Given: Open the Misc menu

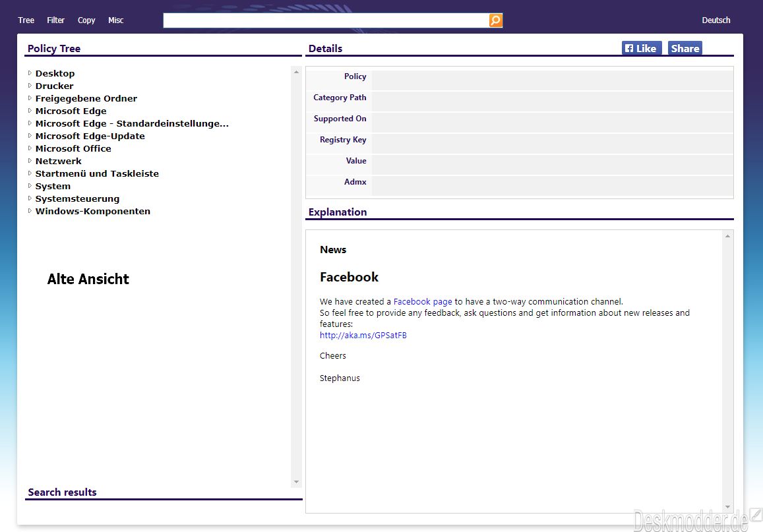Looking at the screenshot, I should tap(116, 20).
